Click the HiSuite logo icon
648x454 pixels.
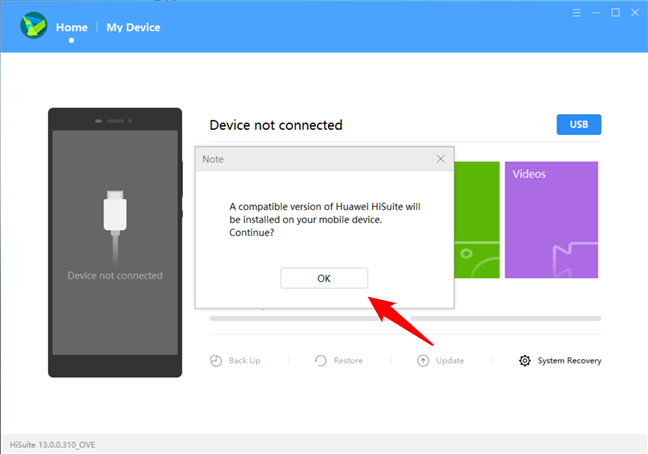click(x=33, y=26)
